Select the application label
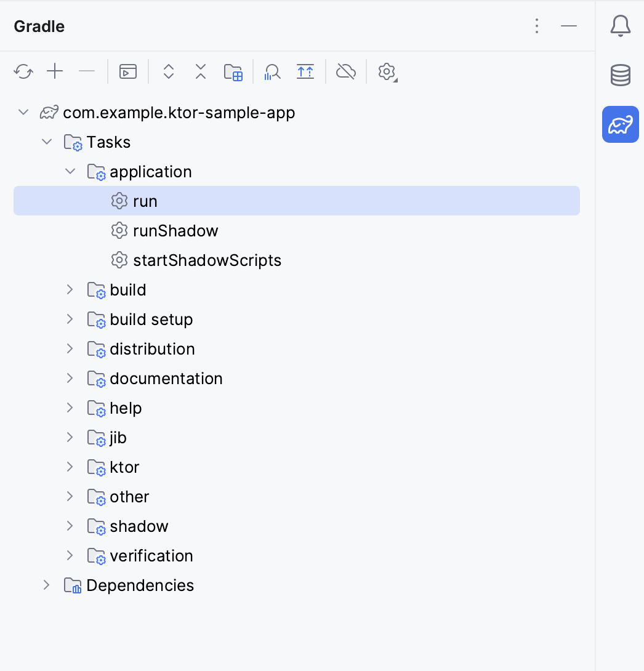The image size is (644, 671). [x=151, y=172]
